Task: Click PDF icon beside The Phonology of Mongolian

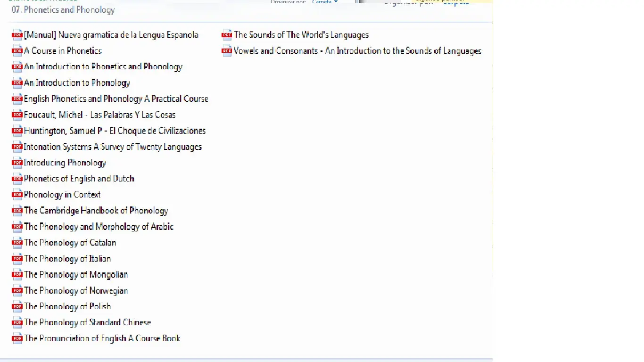Action: [x=17, y=275]
